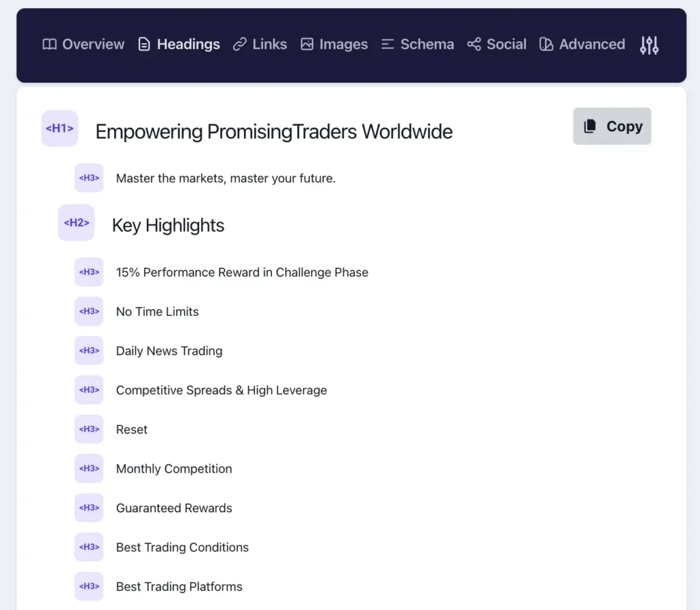Click the book icon next to Overview
This screenshot has height=610, width=700.
tap(49, 44)
